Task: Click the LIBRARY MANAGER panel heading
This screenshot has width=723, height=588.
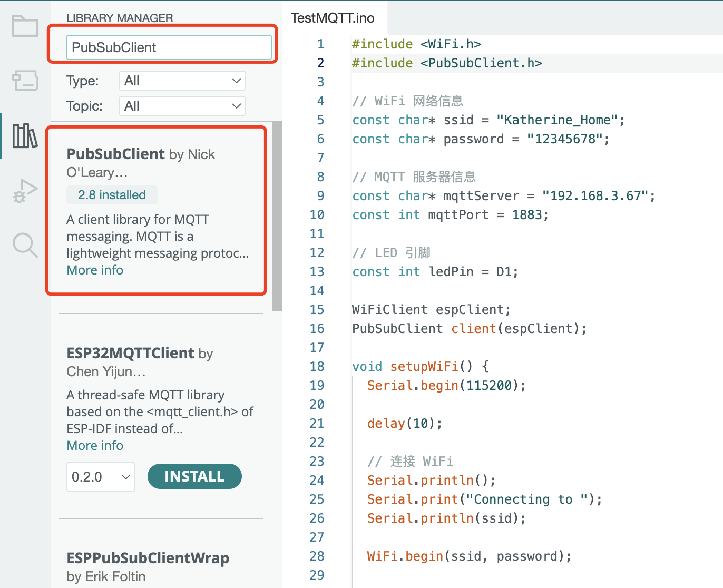Action: point(120,18)
